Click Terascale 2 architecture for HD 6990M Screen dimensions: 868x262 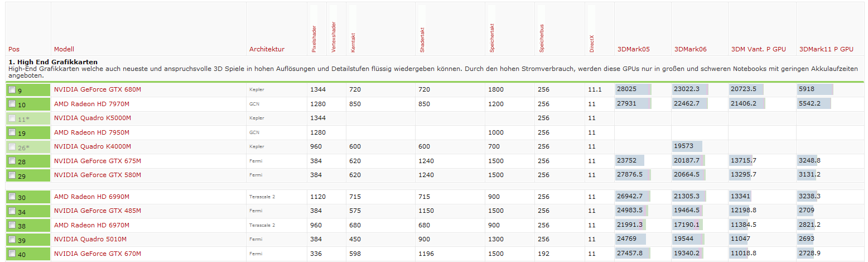pos(262,197)
